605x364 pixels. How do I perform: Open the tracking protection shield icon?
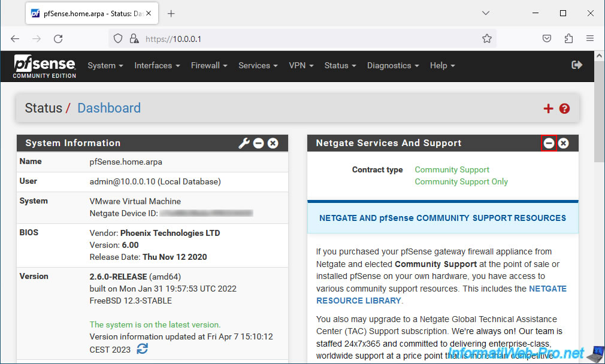(x=118, y=38)
